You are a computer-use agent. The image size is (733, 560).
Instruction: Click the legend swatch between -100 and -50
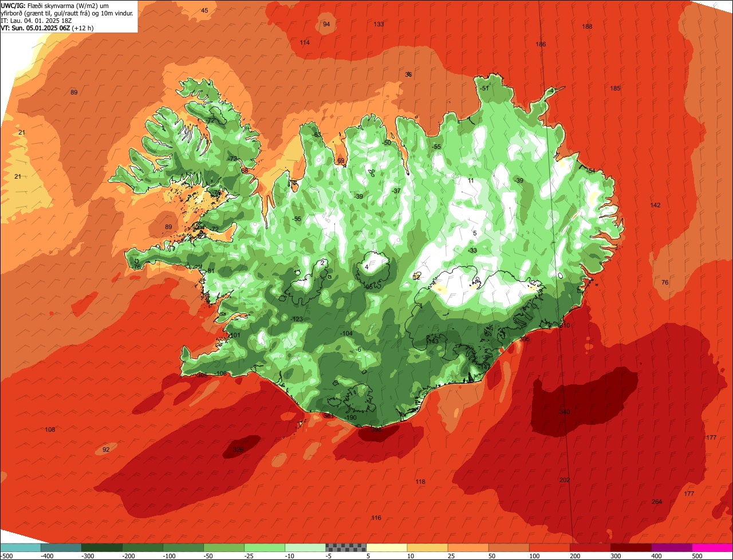tap(183, 547)
